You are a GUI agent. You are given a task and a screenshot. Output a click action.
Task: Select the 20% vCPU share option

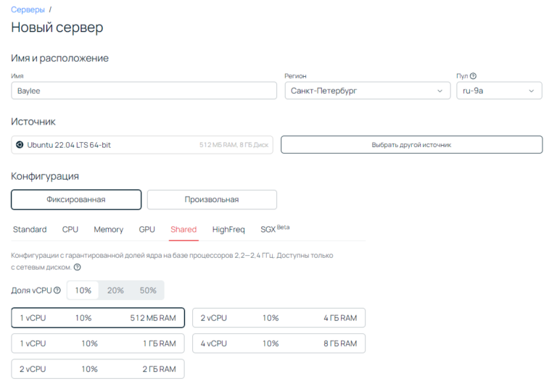pyautogui.click(x=115, y=291)
